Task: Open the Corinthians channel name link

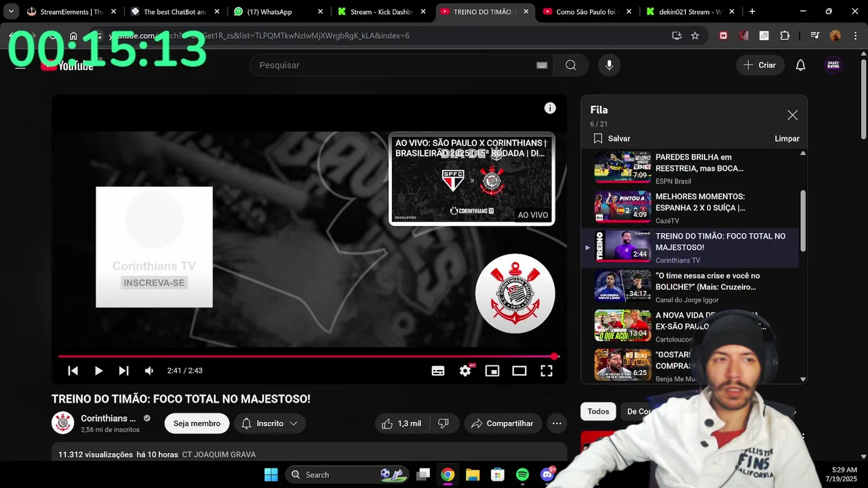Action: tap(108, 418)
